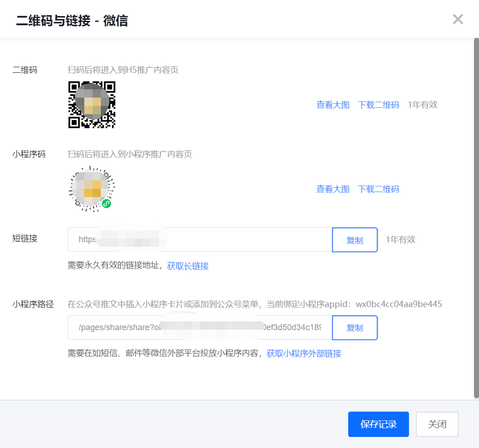Copy the short link with 复制 button
479x448 pixels.
(x=355, y=240)
